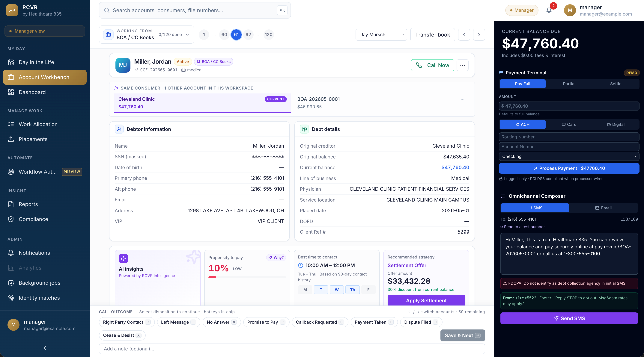Click the Why? propensity link
The width and height of the screenshot is (644, 357).
pos(276,258)
